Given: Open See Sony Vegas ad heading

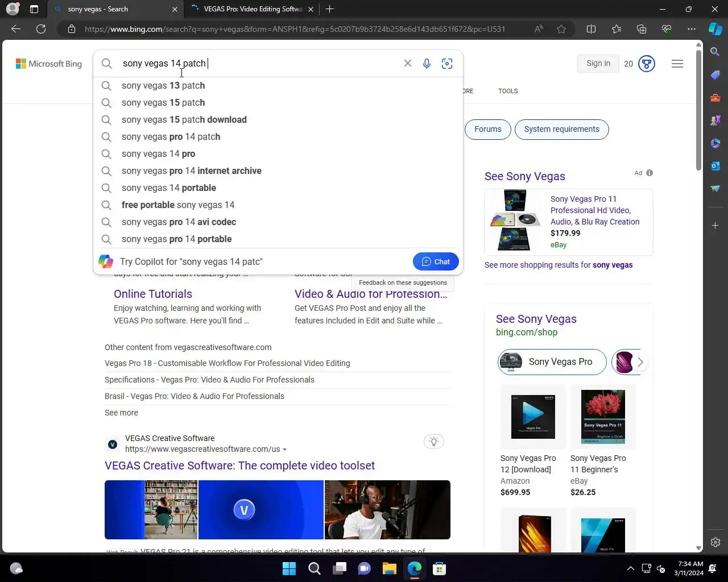Looking at the screenshot, I should (x=525, y=176).
